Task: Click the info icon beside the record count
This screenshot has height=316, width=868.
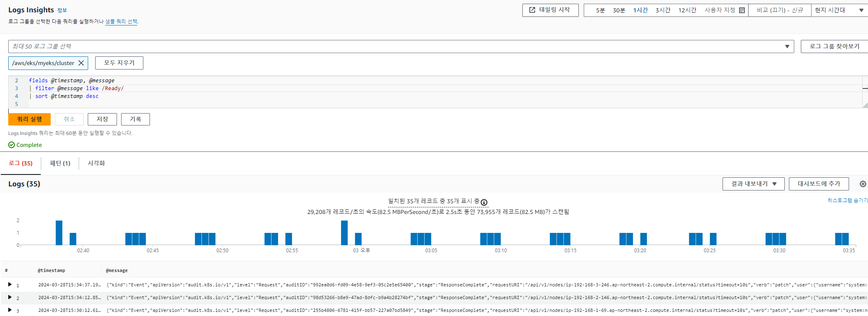Action: coord(484,202)
